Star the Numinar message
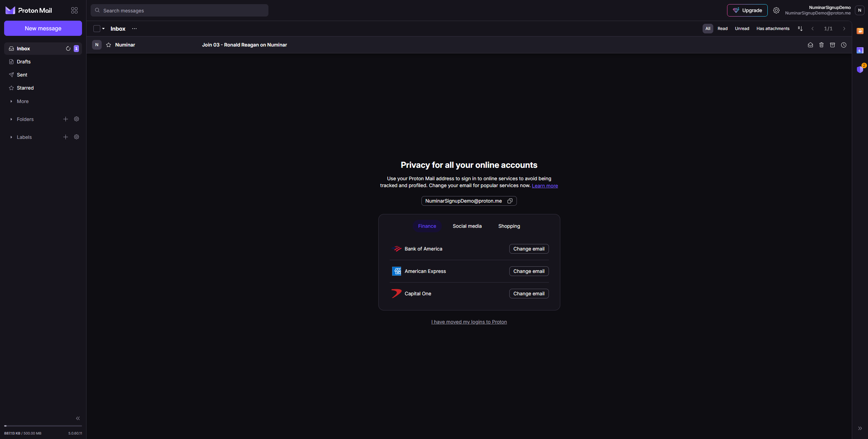Image resolution: width=868 pixels, height=439 pixels. pyautogui.click(x=109, y=45)
